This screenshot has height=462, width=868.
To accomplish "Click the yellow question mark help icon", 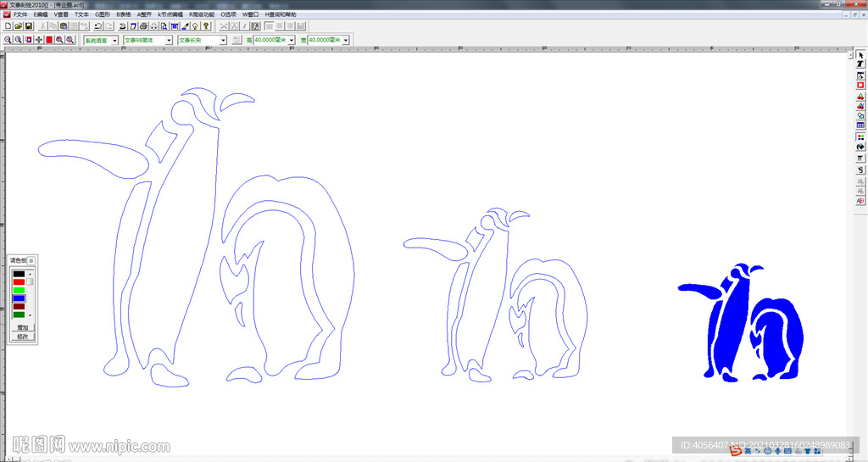I will click(x=206, y=26).
